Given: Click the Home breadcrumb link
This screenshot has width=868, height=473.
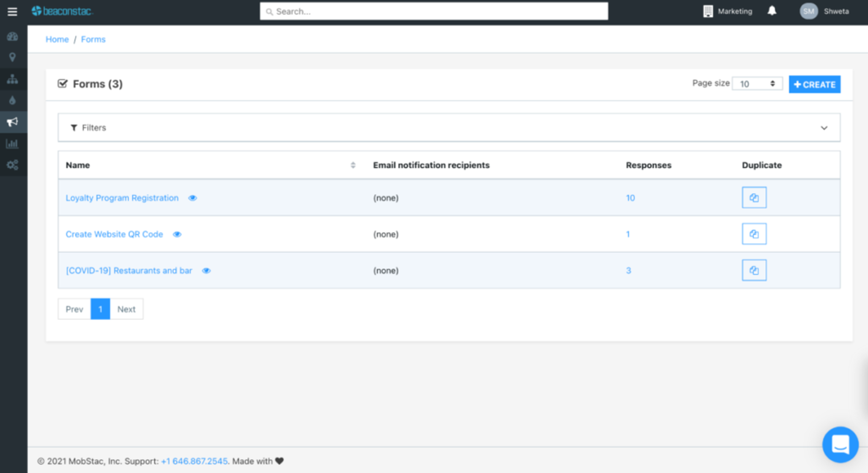Looking at the screenshot, I should (x=57, y=39).
